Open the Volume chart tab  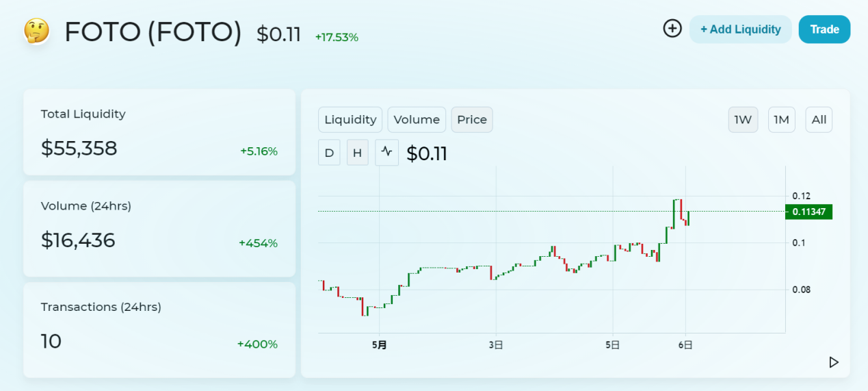tap(417, 120)
